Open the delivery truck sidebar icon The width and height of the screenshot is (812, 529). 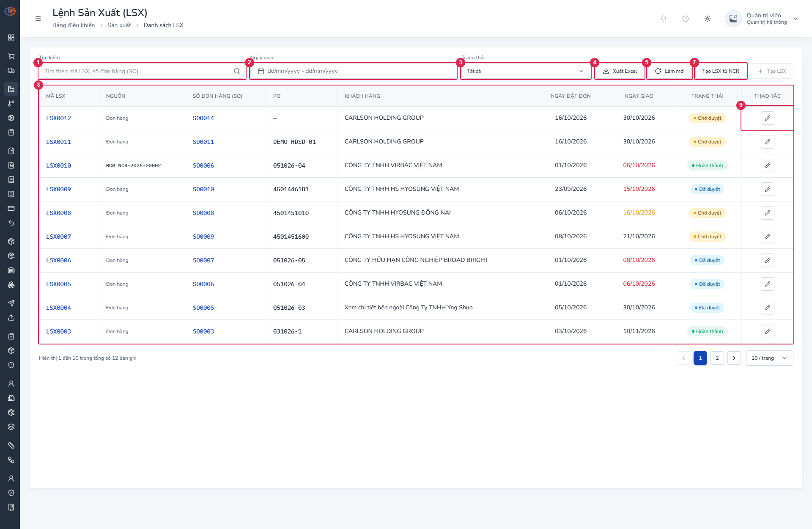tap(11, 70)
